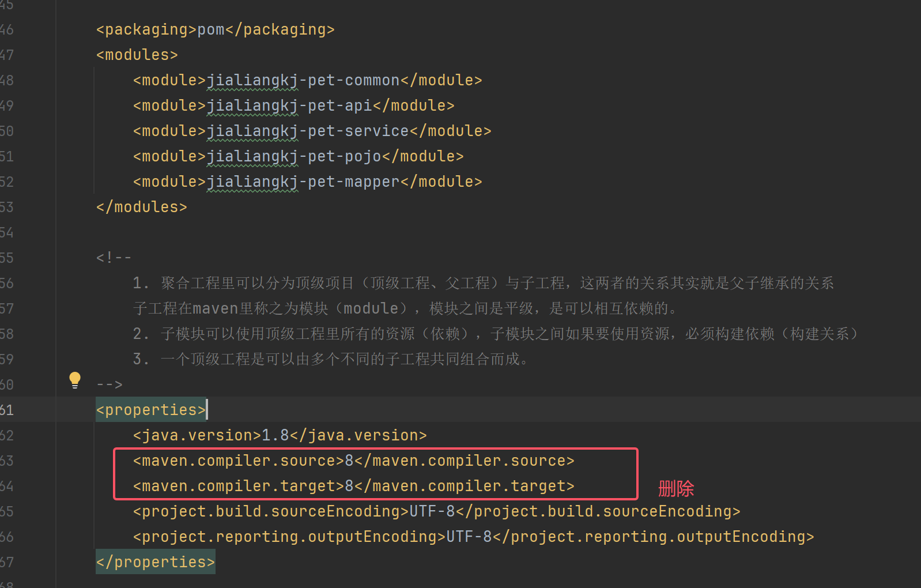Select the jialiangkj-pet-pojo module line
This screenshot has height=588, width=921.
(299, 156)
